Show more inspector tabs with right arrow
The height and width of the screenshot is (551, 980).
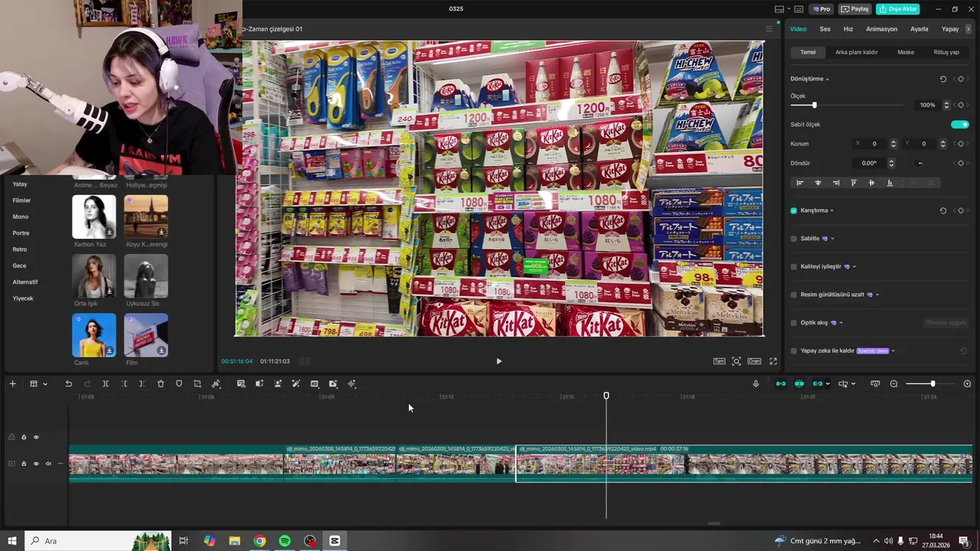(x=969, y=29)
